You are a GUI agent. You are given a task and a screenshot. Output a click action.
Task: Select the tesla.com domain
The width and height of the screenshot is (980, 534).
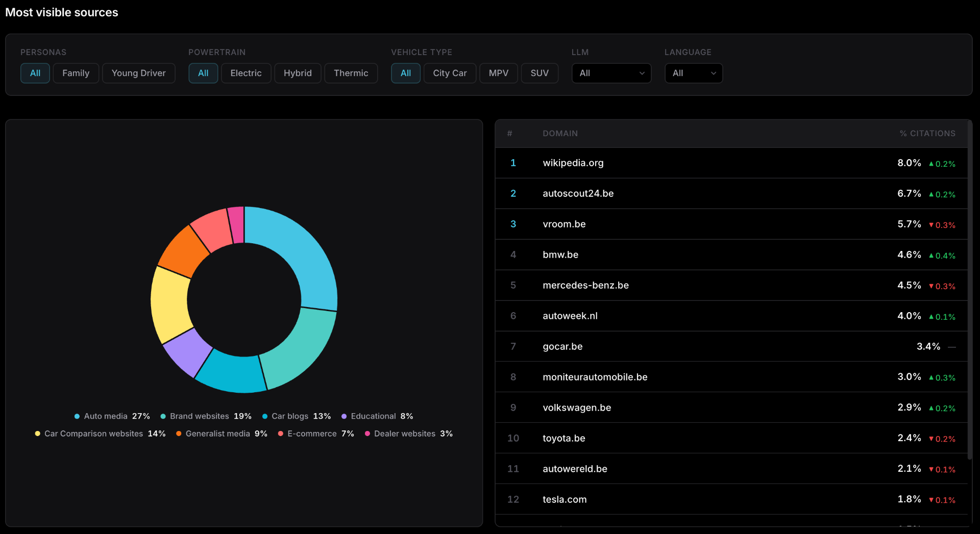pyautogui.click(x=565, y=499)
